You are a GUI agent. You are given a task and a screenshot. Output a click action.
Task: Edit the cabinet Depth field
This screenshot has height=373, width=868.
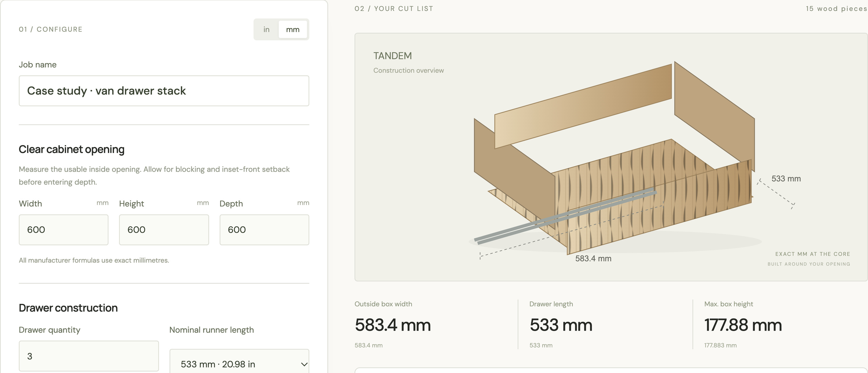coord(264,230)
